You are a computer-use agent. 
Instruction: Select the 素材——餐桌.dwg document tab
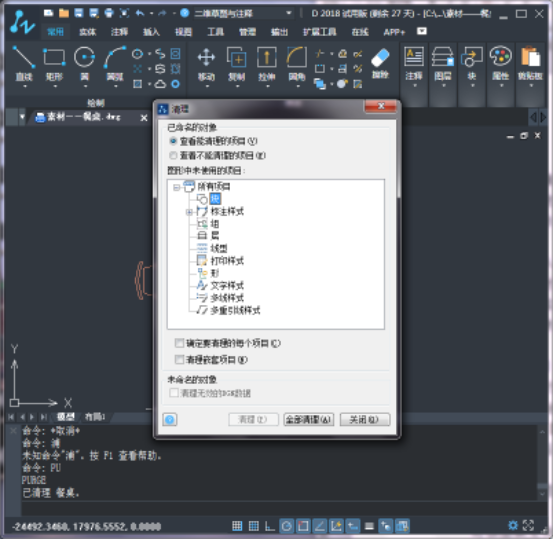[84, 117]
